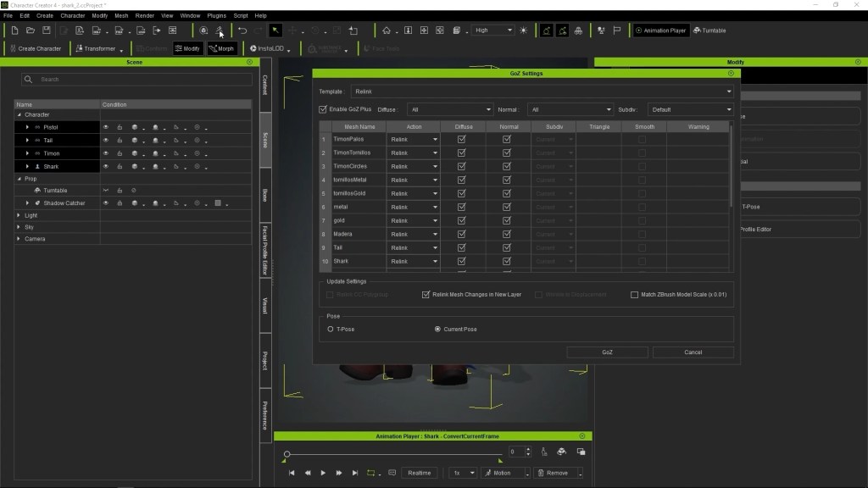Image resolution: width=868 pixels, height=488 pixels.
Task: Cancel the GoZ Settings dialog
Action: click(693, 352)
